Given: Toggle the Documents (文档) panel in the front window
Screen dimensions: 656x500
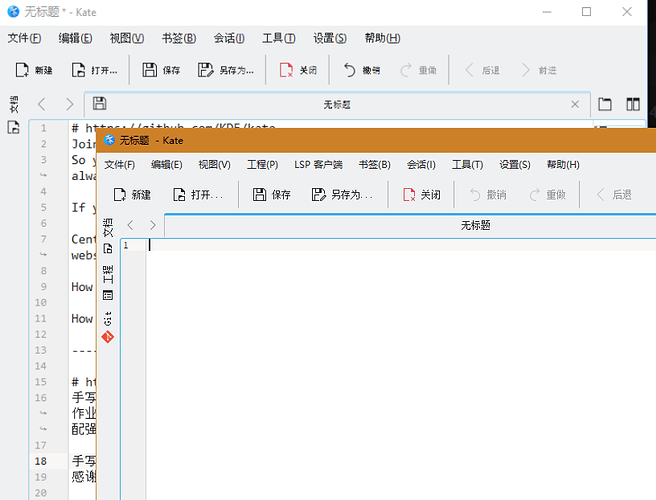Looking at the screenshot, I should tap(109, 235).
